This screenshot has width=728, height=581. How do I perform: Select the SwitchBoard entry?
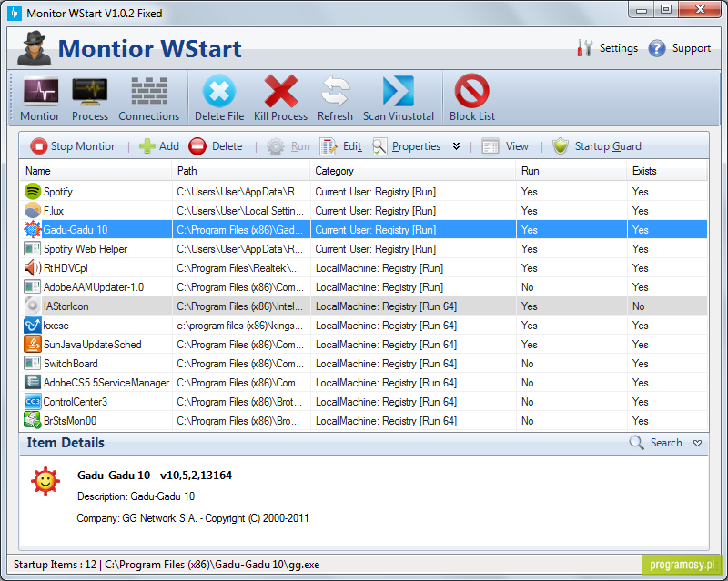click(x=364, y=364)
